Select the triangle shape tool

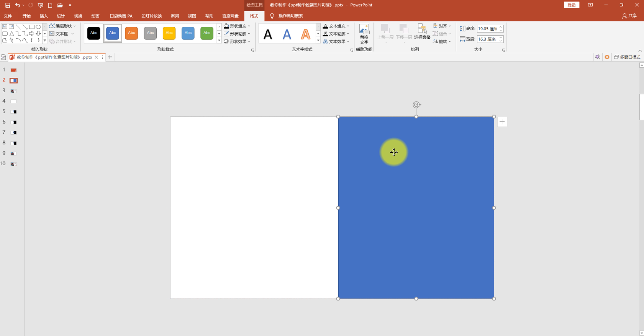[x=11, y=34]
